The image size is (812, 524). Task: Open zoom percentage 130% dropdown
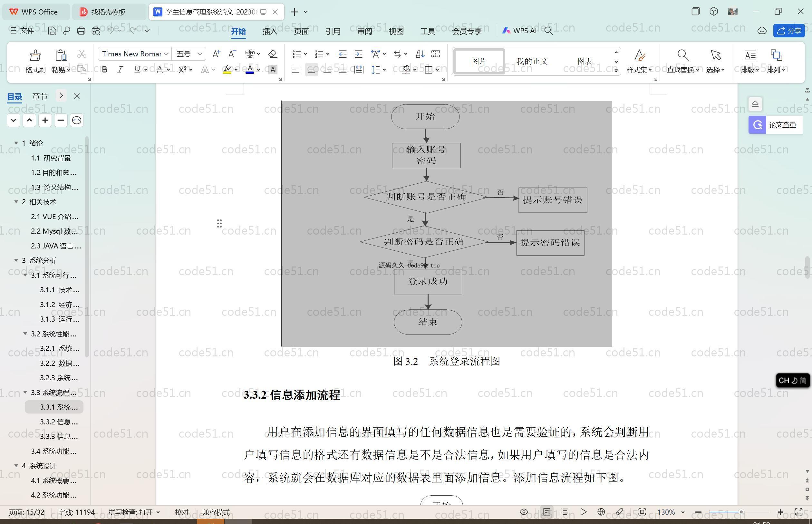coord(682,512)
